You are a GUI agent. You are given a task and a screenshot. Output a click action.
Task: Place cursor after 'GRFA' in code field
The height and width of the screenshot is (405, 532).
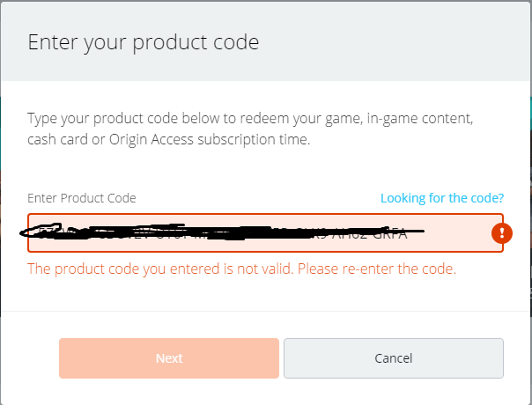coord(408,233)
